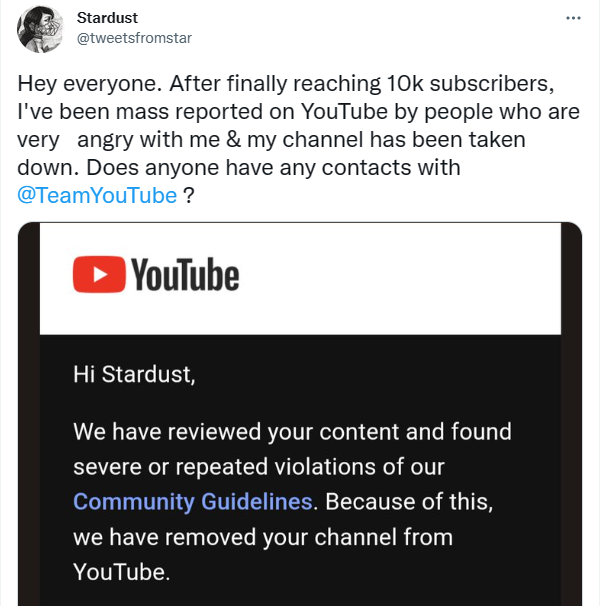Open the tweet's three-dot more menu
Screen dimensions: 608x606
(x=573, y=18)
